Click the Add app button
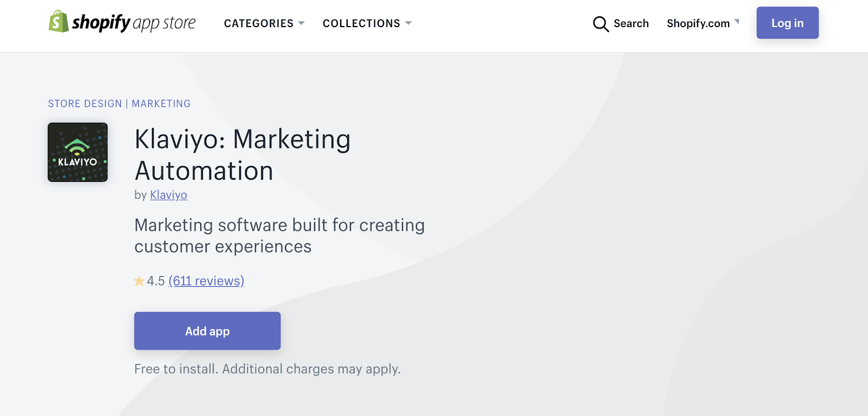The height and width of the screenshot is (416, 868). (207, 331)
